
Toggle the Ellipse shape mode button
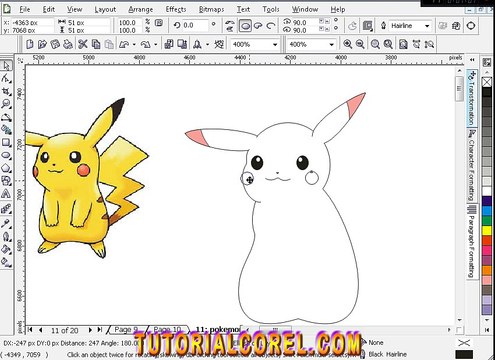tap(245, 26)
